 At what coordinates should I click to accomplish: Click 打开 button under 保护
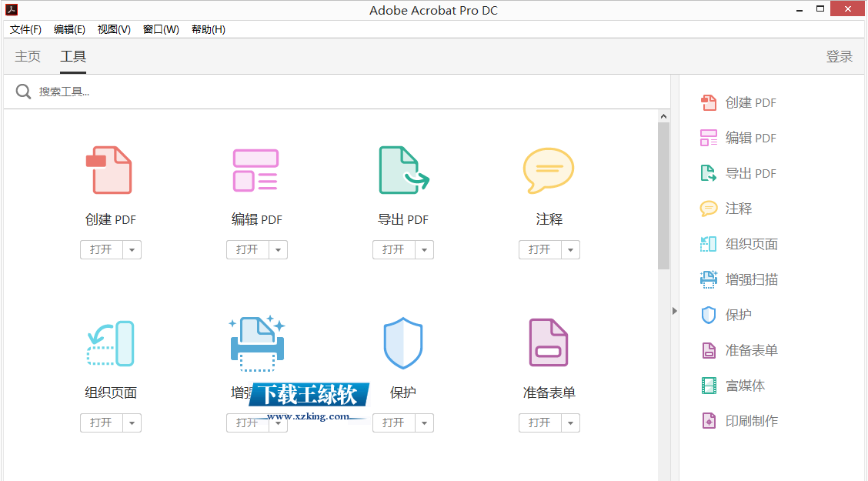pos(393,423)
